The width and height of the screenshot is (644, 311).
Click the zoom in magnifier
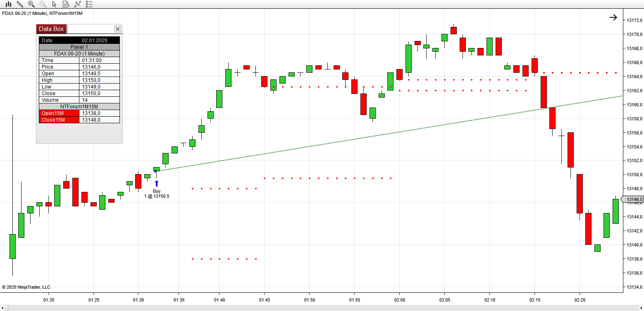point(31,4)
